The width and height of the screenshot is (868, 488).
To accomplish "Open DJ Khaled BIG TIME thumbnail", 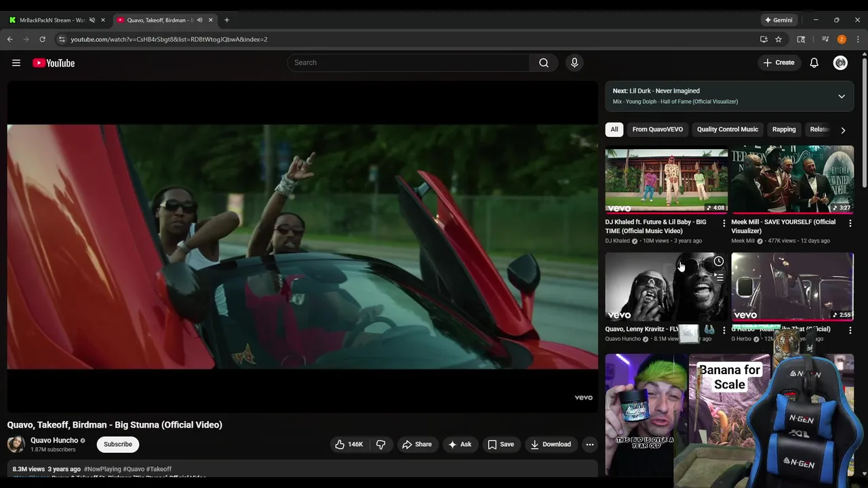I will point(667,180).
